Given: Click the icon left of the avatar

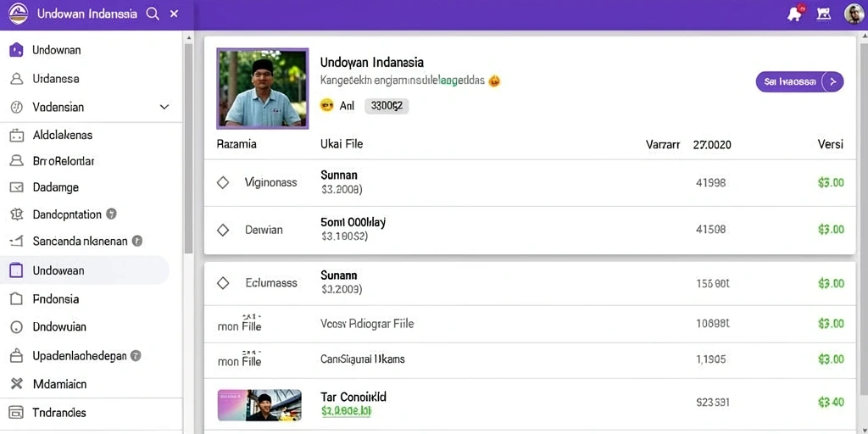Looking at the screenshot, I should (x=824, y=14).
